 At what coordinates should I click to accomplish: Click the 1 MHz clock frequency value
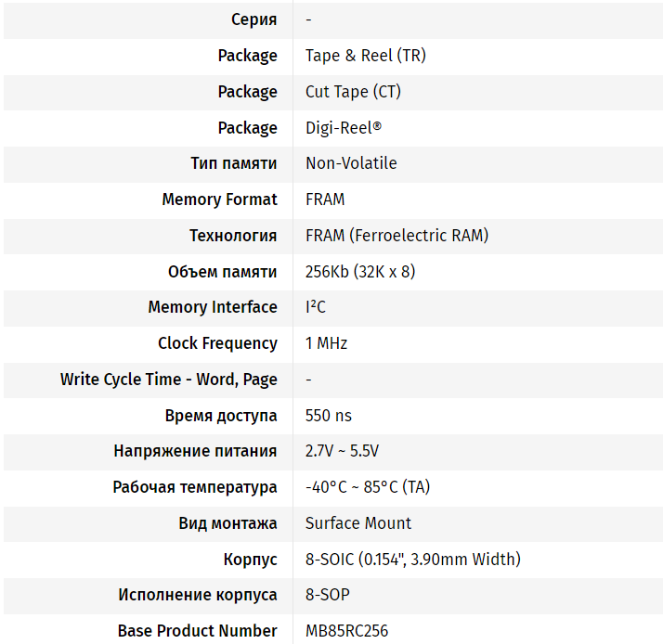(x=326, y=343)
